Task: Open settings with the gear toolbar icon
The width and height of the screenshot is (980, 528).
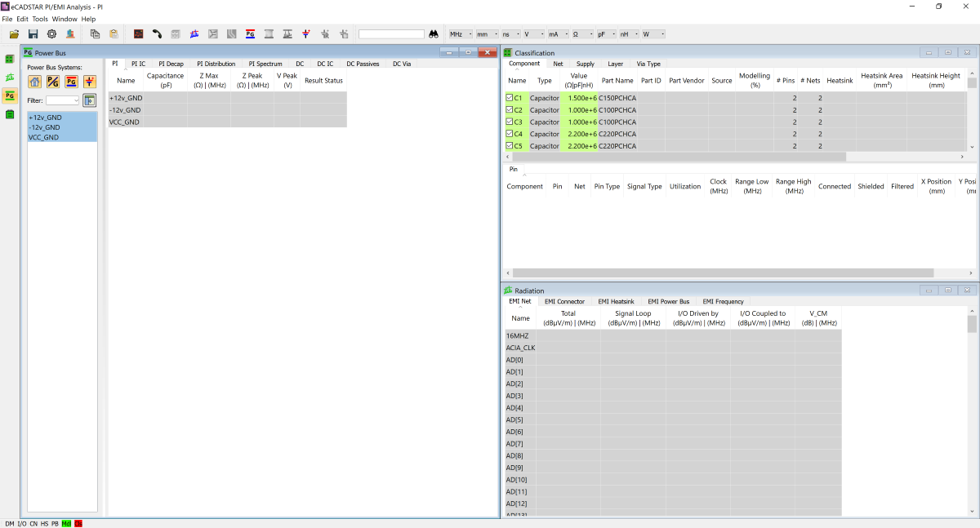Action: tap(51, 34)
